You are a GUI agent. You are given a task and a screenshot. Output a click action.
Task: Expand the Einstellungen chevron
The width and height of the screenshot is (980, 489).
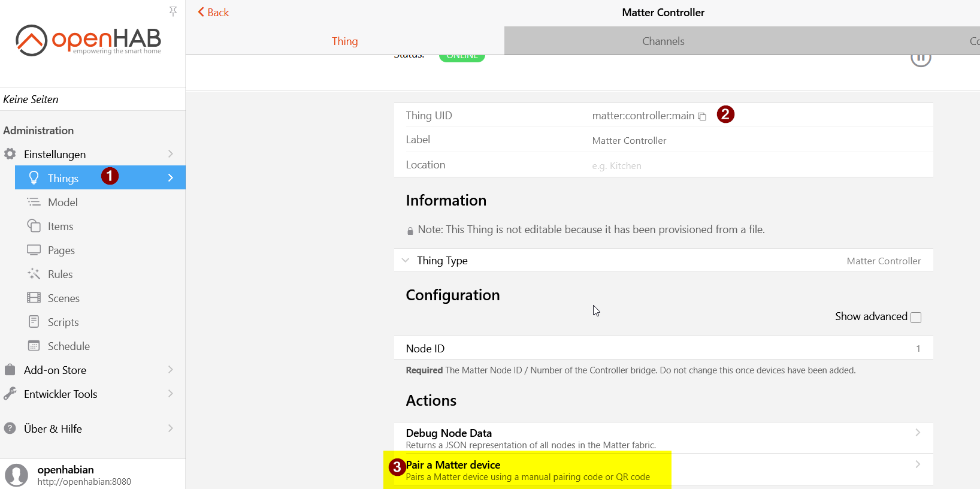[171, 154]
